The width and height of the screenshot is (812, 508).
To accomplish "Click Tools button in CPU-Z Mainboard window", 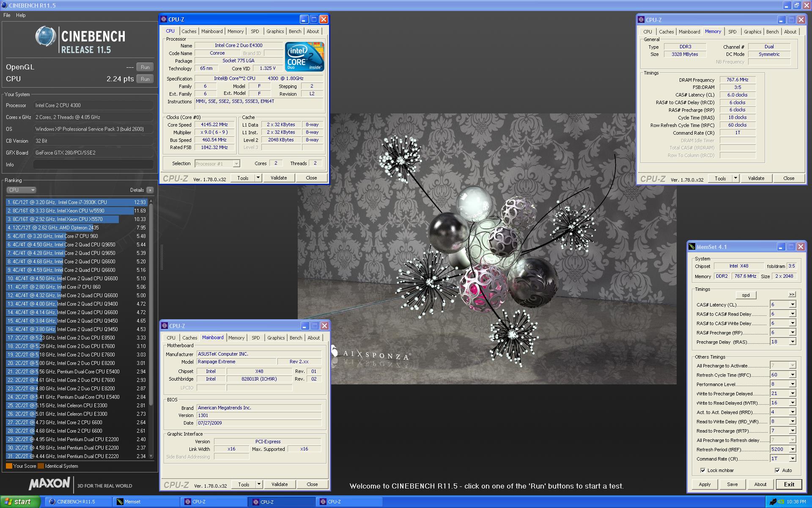I will coord(244,484).
